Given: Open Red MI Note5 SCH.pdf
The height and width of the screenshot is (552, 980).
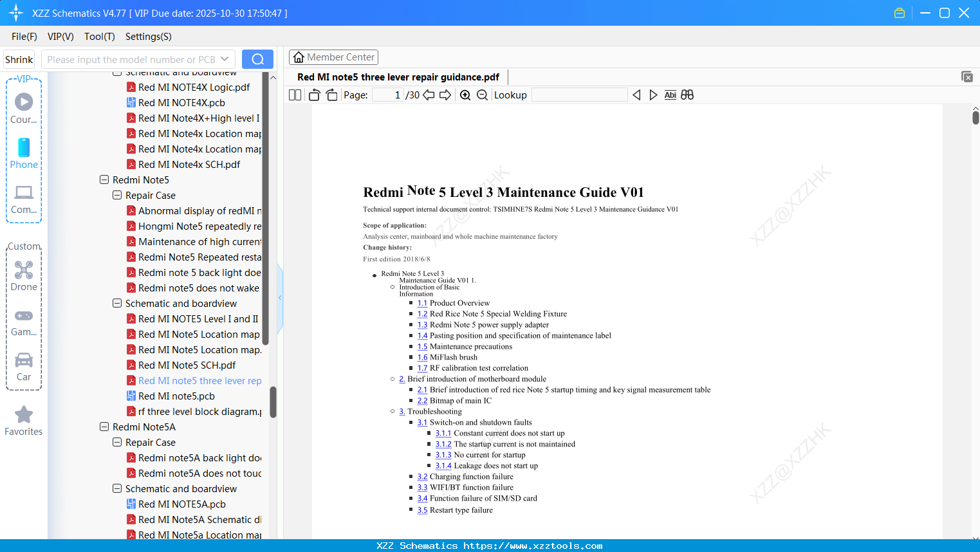Looking at the screenshot, I should [187, 365].
